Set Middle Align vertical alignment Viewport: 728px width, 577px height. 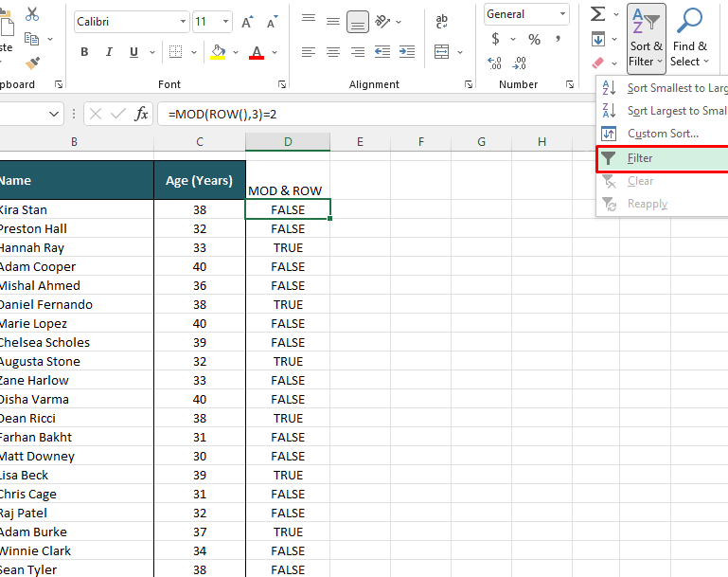333,22
